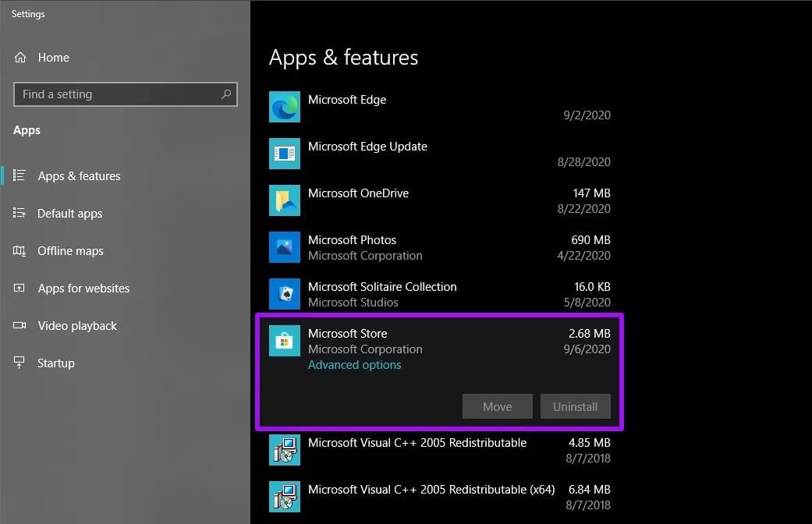Click the Microsoft Store bag icon

(284, 341)
